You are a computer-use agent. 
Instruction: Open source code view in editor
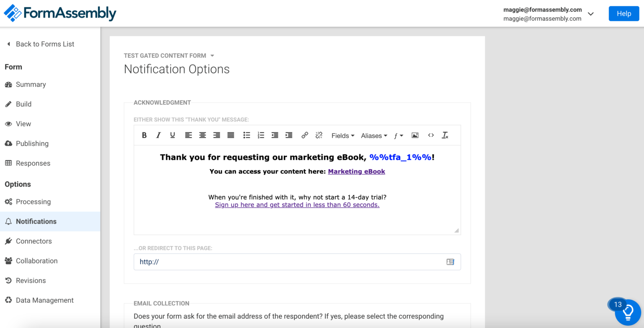[x=431, y=135]
